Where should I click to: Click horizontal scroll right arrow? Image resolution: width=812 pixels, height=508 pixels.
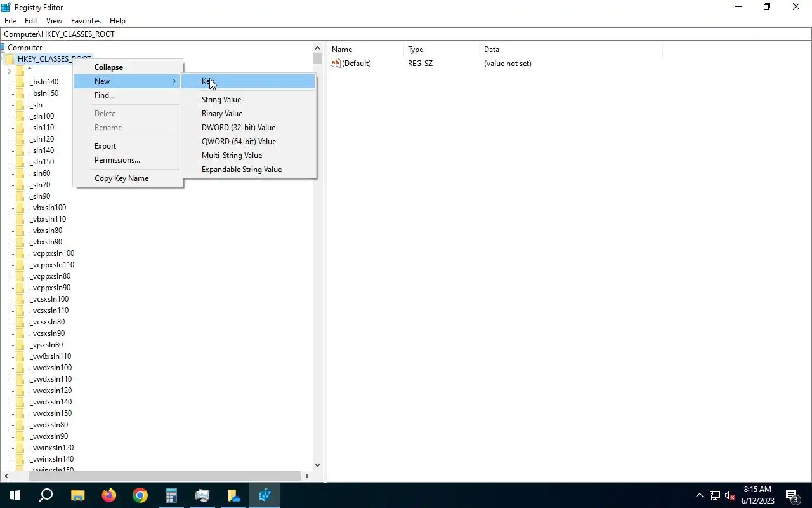tap(307, 476)
